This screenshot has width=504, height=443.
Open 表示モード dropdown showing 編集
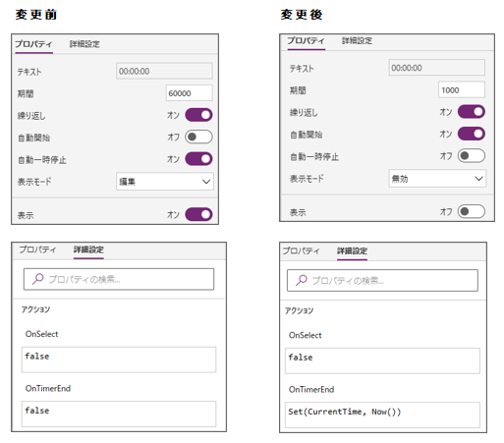165,182
